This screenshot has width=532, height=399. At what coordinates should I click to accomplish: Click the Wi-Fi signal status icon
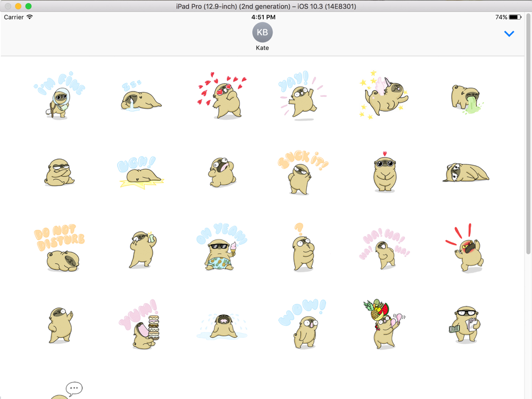30,17
